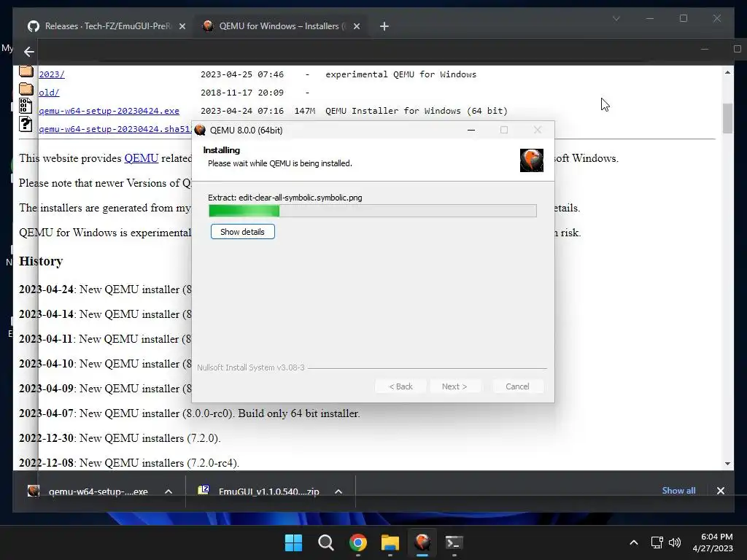747x560 pixels.
Task: Minimize the QEMU 8.0.0 installer window
Action: click(x=471, y=130)
